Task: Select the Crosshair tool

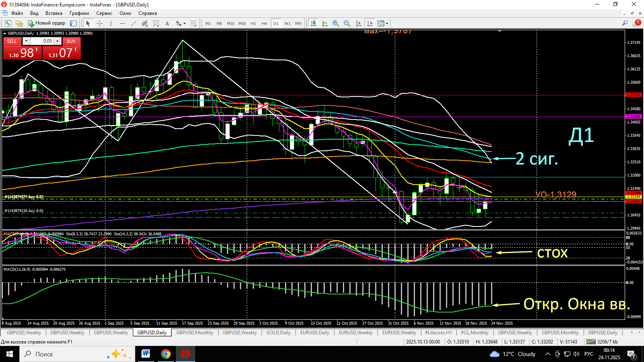Action: [99, 23]
